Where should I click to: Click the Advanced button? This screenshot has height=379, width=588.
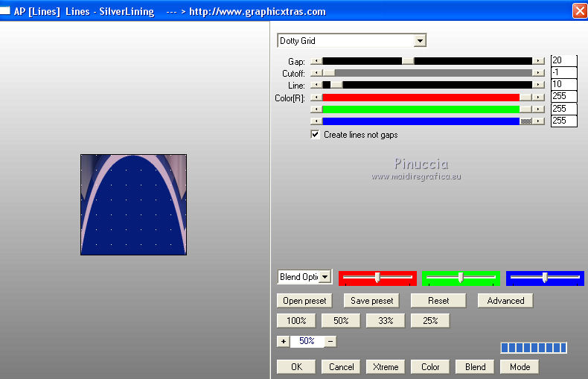[x=505, y=301]
